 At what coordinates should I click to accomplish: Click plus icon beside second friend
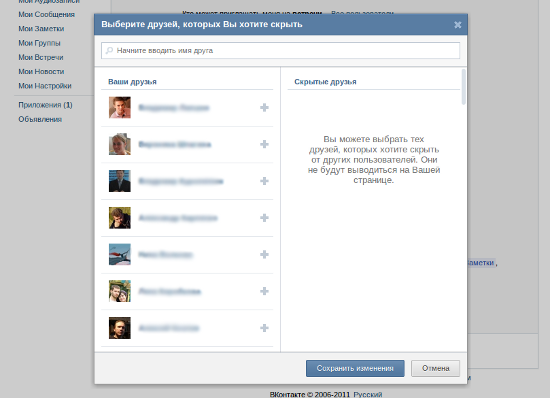[x=264, y=144]
